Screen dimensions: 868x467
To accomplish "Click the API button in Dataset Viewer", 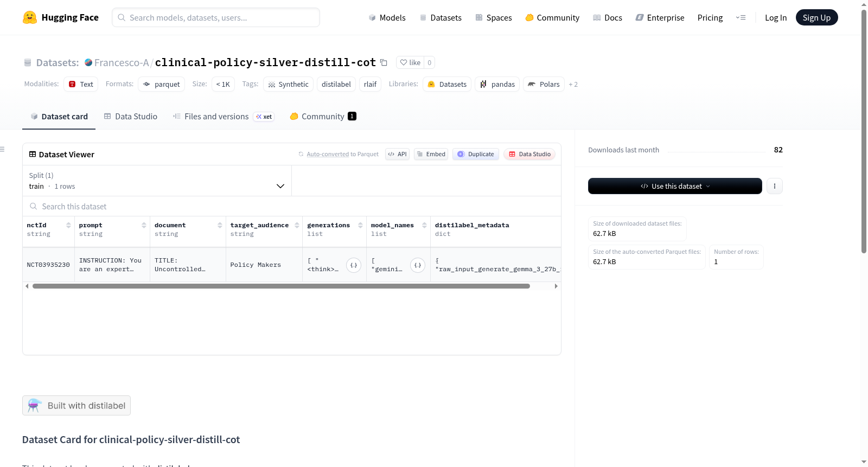I will coord(397,154).
